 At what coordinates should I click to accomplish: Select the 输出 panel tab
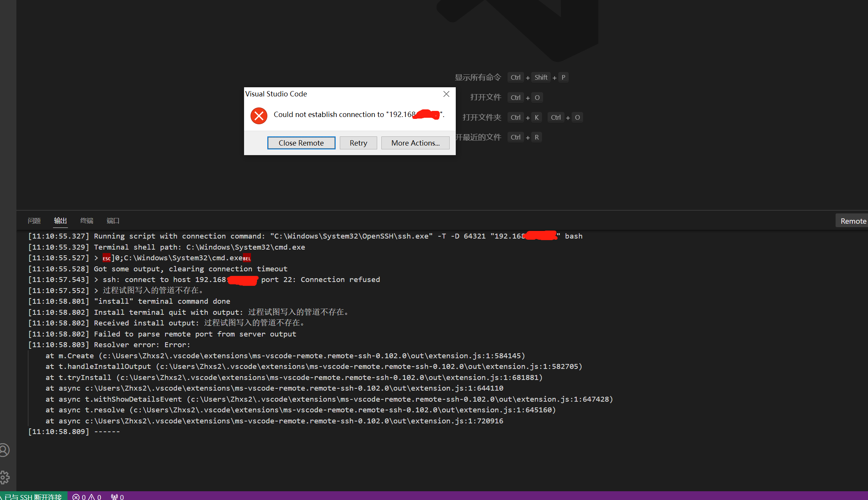point(60,221)
